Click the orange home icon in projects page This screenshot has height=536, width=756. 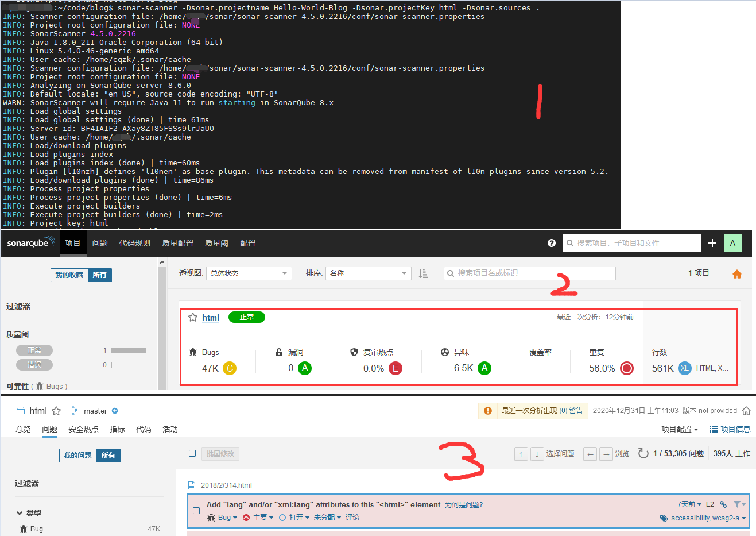[737, 274]
